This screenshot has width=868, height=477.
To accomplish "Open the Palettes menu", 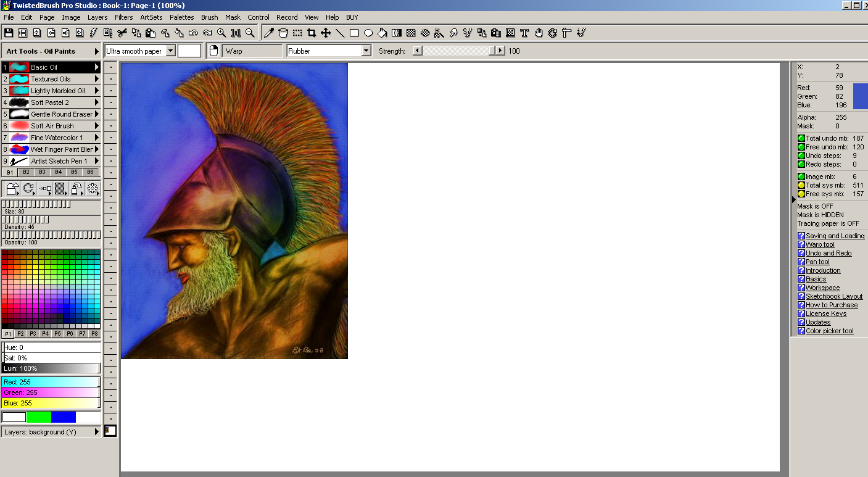I will (x=182, y=17).
